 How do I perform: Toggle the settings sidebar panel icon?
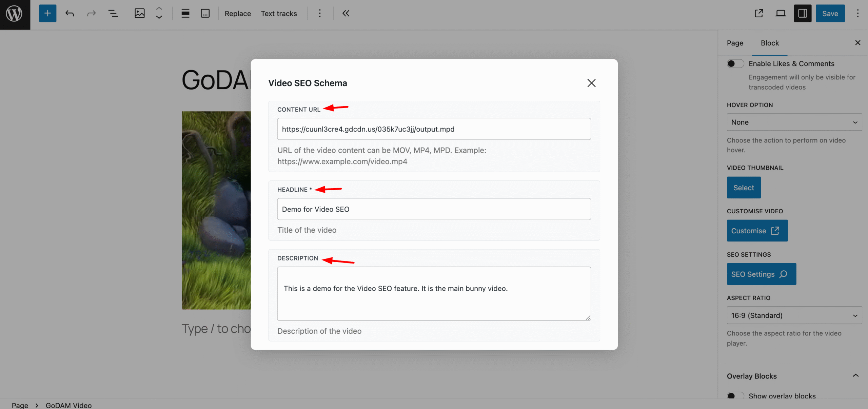pyautogui.click(x=802, y=14)
